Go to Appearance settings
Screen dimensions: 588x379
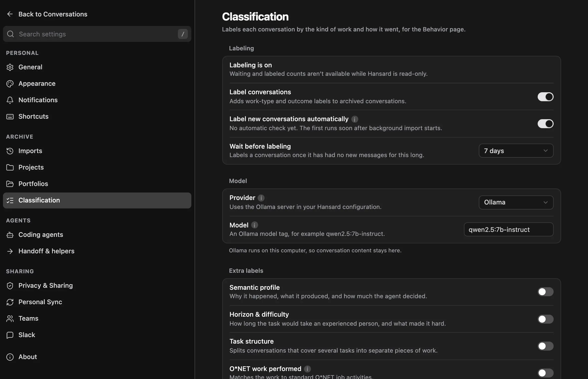[x=97, y=84]
